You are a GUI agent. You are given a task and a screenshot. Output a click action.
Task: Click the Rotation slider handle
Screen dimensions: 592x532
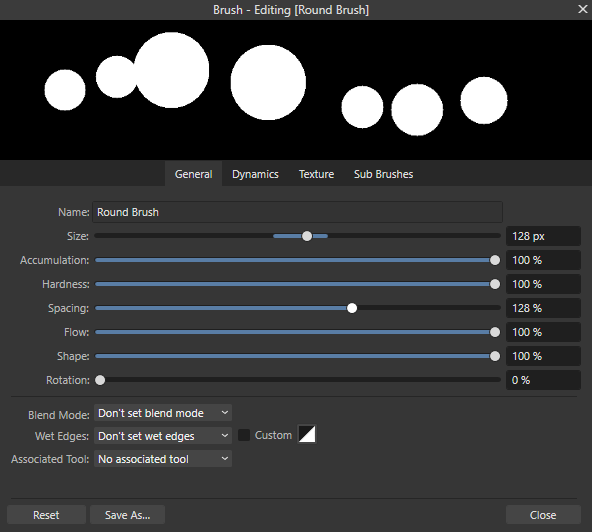(x=100, y=380)
